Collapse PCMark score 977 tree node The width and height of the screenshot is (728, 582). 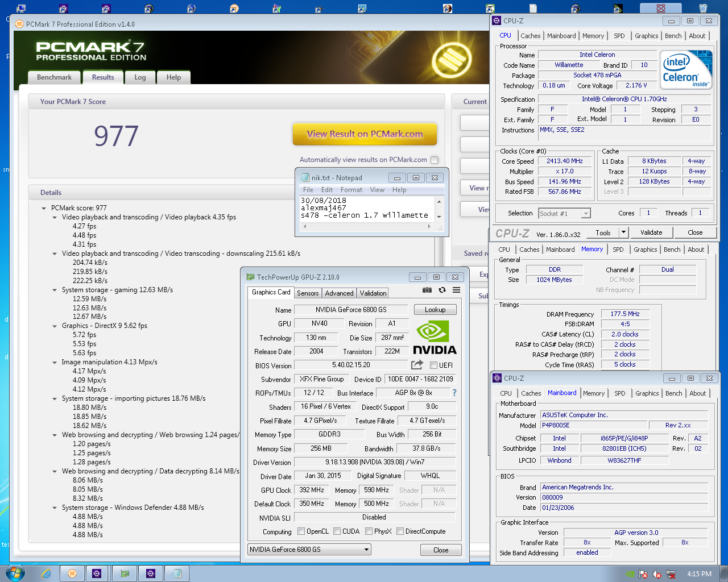(44, 208)
